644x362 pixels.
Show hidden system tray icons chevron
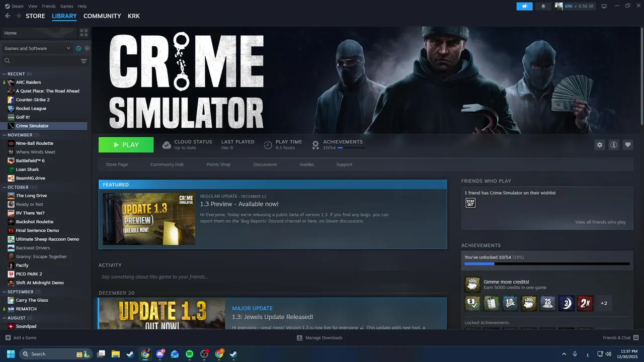pos(563,354)
